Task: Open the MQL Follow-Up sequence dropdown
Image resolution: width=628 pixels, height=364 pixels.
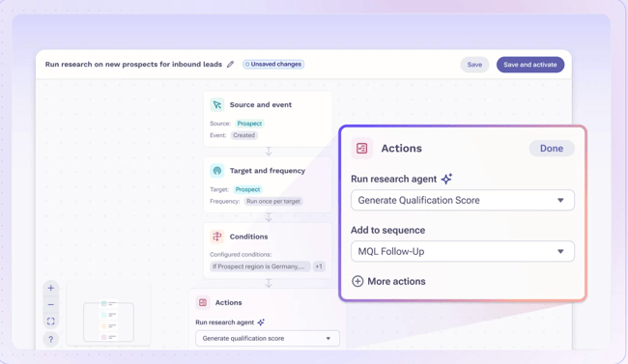Action: 463,251
